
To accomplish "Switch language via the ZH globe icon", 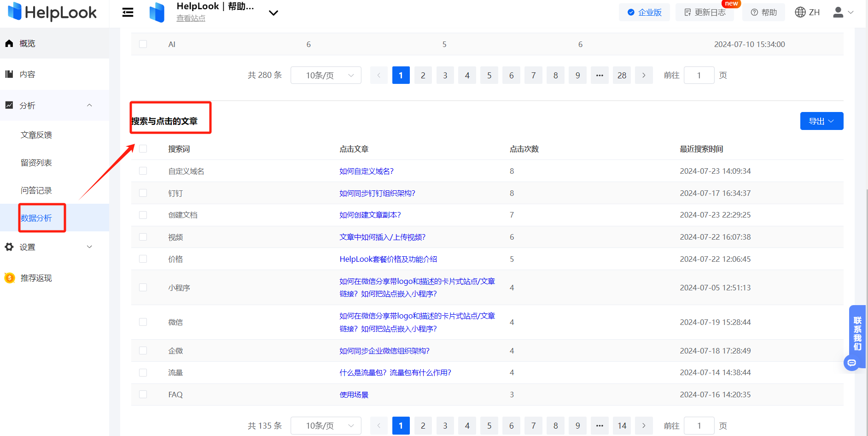I will pos(800,12).
